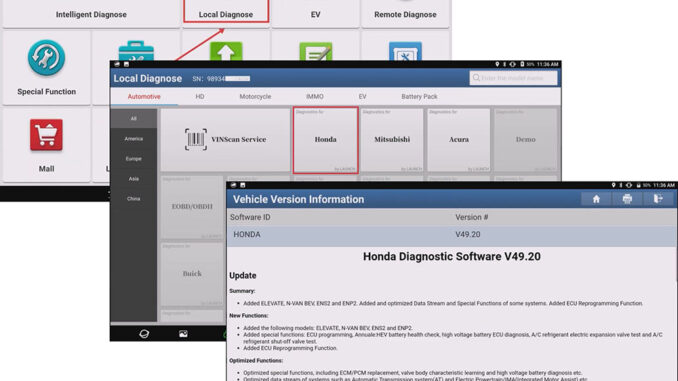
Task: Tap the green up-arrow update icon
Action: 226,51
